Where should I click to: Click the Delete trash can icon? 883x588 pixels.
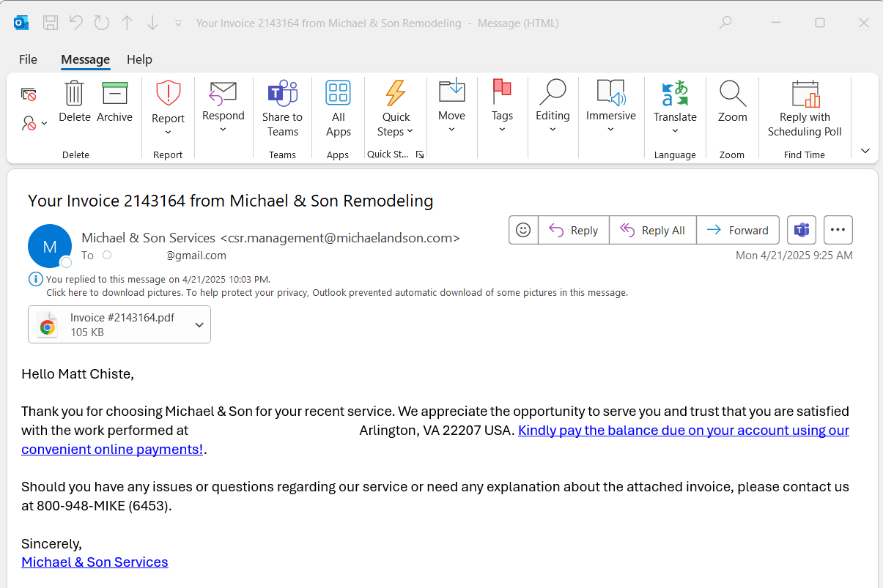coord(74,95)
